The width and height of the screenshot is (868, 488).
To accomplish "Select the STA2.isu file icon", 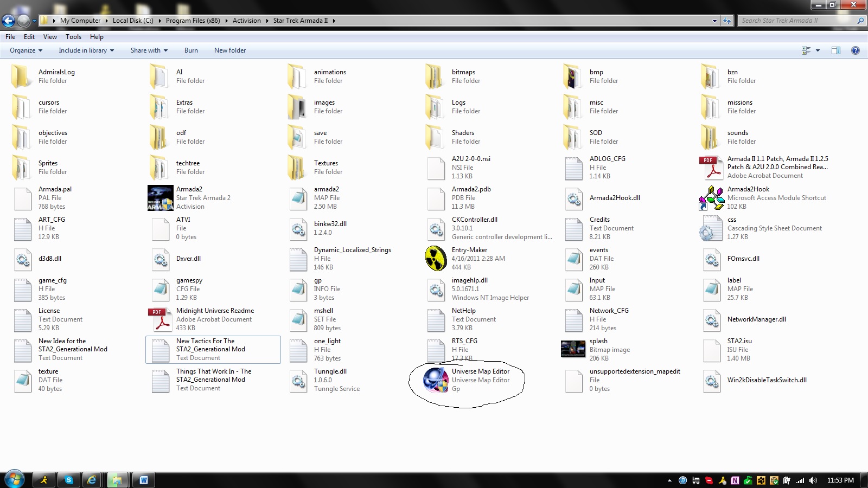I will click(711, 350).
